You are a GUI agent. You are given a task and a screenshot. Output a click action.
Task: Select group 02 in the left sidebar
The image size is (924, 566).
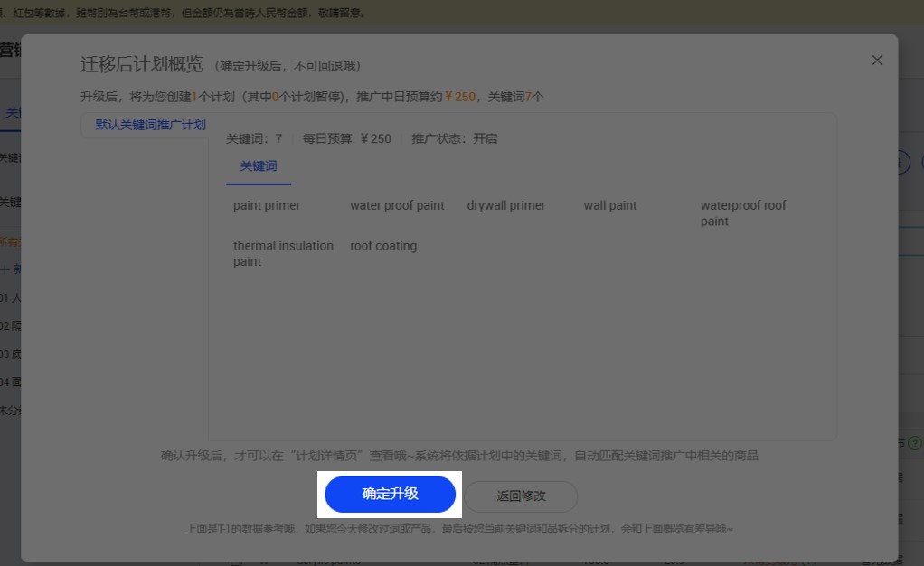[9, 325]
